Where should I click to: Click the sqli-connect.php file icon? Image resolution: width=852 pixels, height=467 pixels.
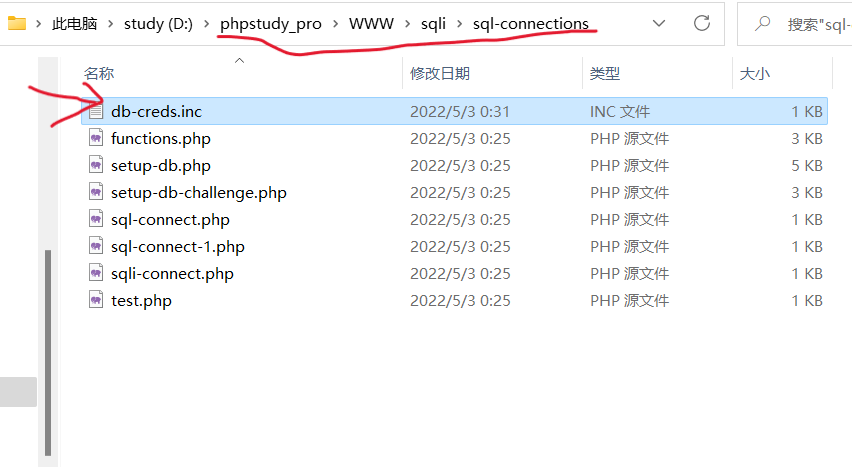96,273
